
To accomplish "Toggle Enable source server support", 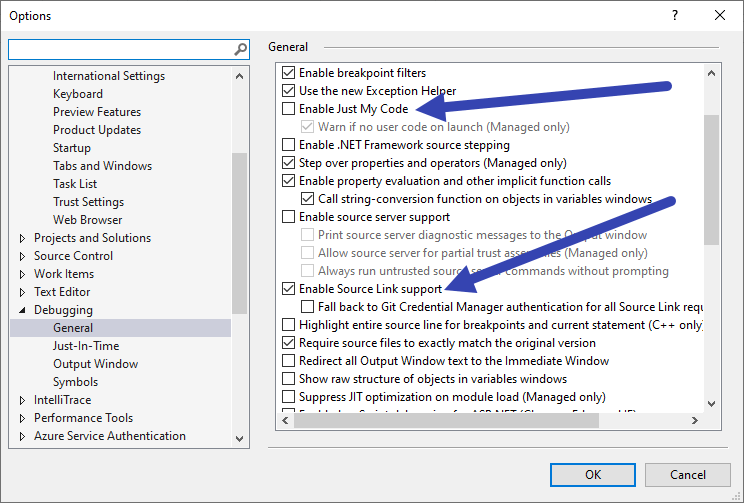I will tap(289, 217).
